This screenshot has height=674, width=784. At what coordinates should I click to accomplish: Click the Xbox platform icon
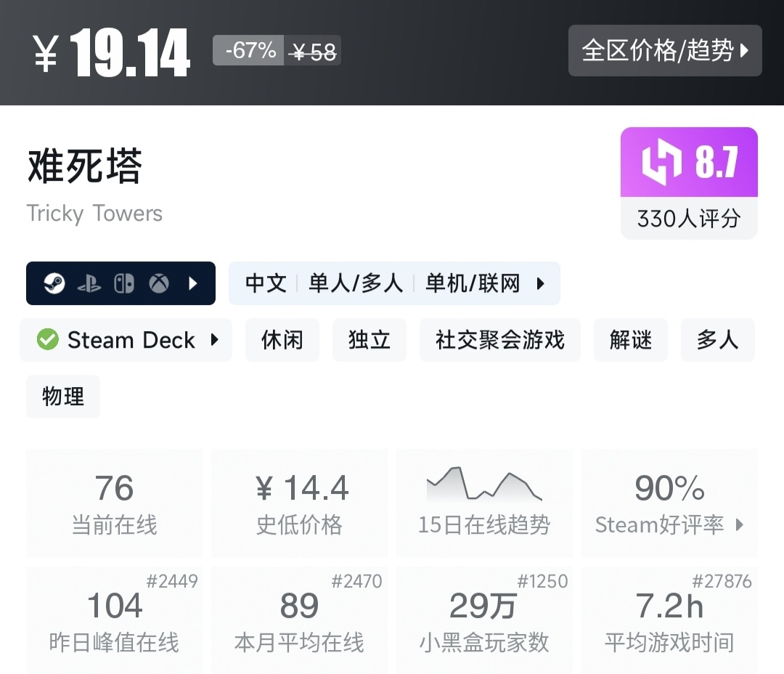159,283
